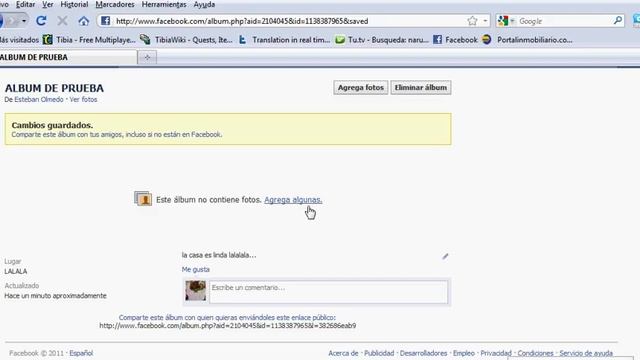Open Esteban Olmedo profile link
The height and width of the screenshot is (360, 640).
coord(39,100)
